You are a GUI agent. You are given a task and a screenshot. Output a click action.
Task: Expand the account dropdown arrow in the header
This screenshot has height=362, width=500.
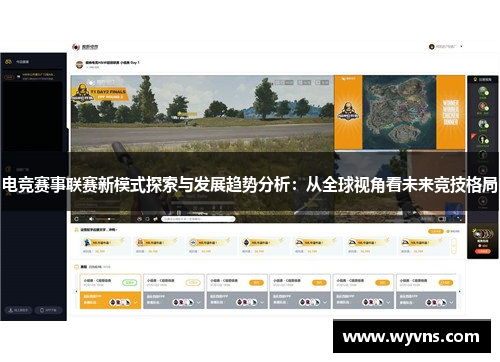tap(461, 47)
